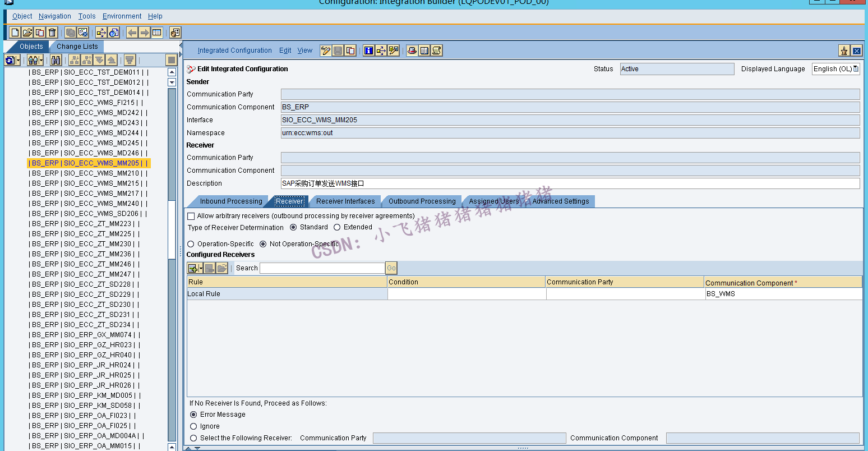Choose Ignore if no receiver is found
Viewport: 868px width, 451px height.
point(192,426)
